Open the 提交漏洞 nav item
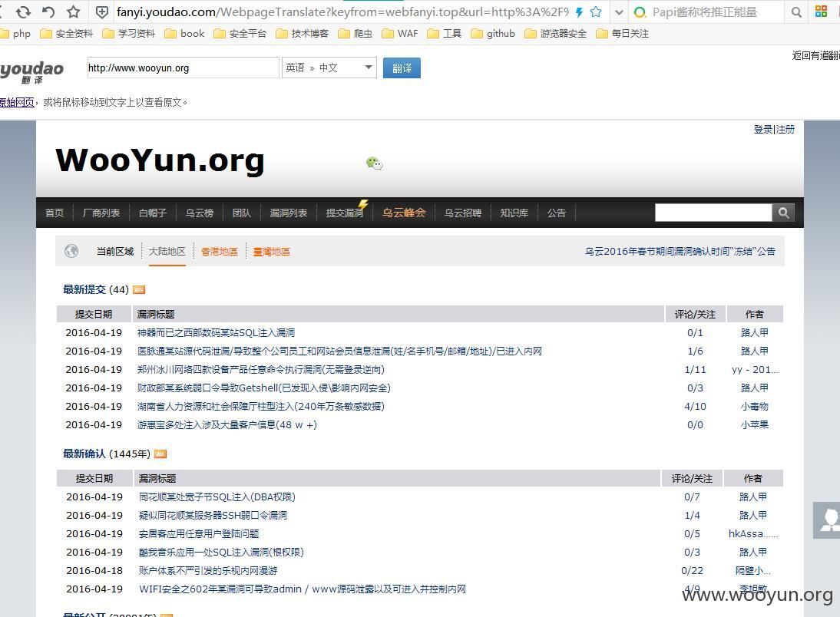The height and width of the screenshot is (617, 840). click(x=345, y=213)
